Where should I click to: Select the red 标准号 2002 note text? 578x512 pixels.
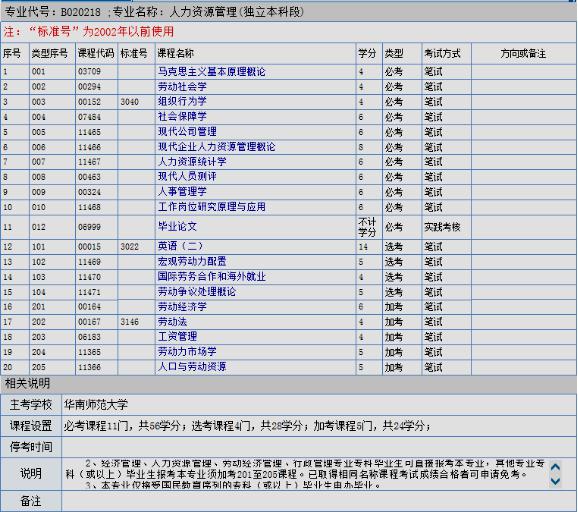pos(89,31)
